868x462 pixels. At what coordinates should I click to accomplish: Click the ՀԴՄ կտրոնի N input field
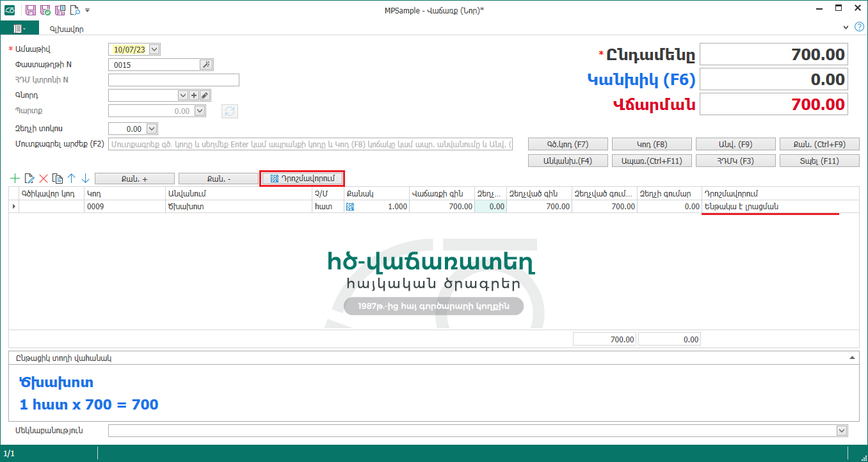point(173,80)
